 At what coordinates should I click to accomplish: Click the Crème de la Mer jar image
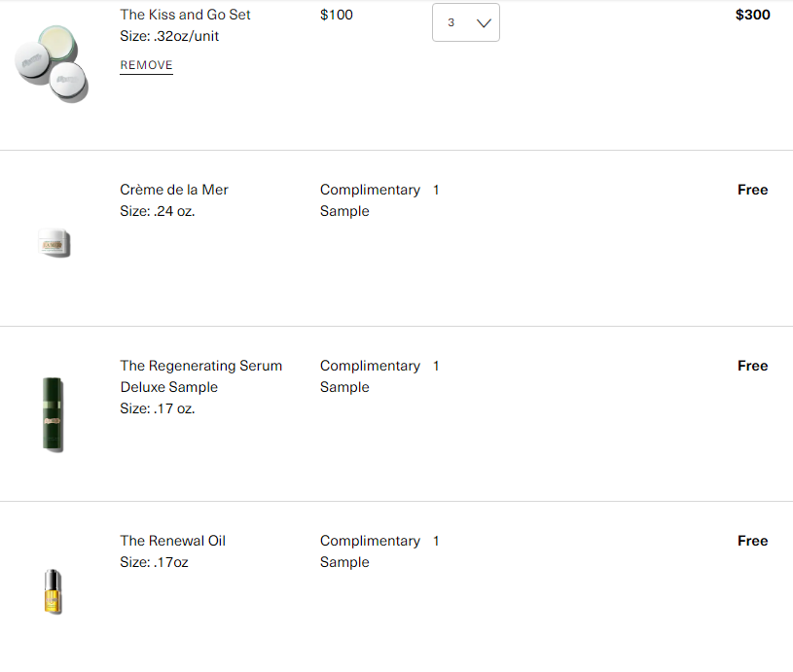[x=54, y=242]
